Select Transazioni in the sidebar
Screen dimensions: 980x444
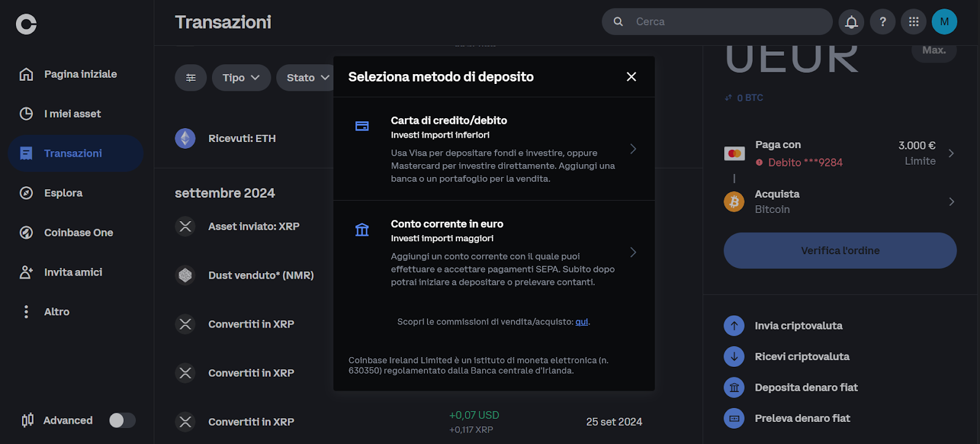click(x=76, y=153)
